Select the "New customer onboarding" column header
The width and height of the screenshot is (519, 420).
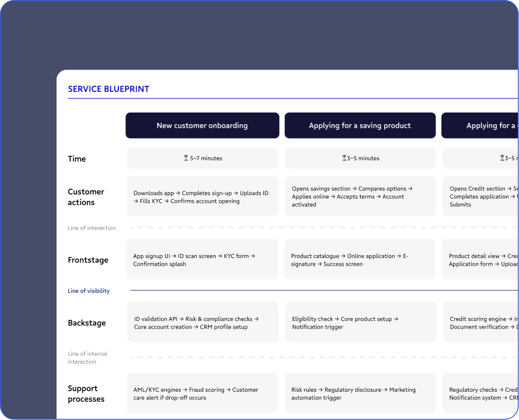[x=202, y=125]
